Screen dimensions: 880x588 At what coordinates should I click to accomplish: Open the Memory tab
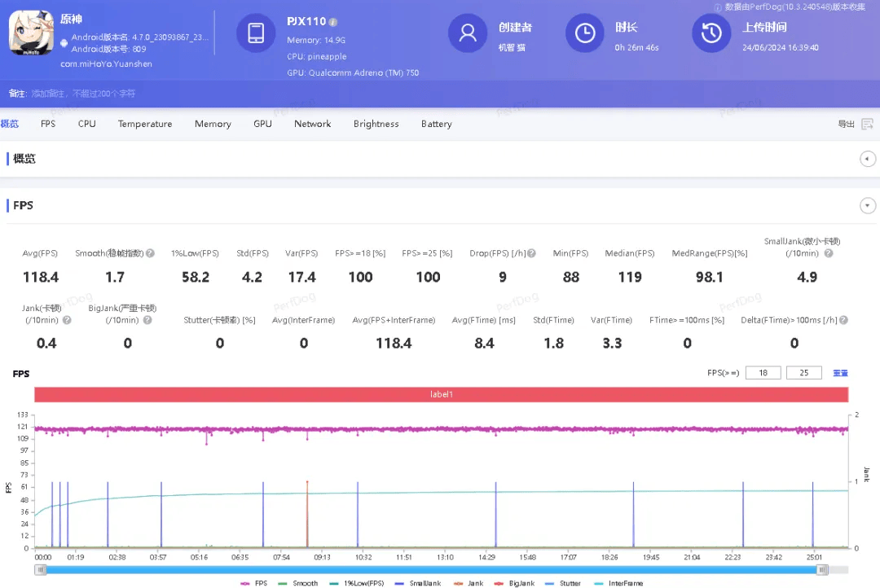point(213,124)
